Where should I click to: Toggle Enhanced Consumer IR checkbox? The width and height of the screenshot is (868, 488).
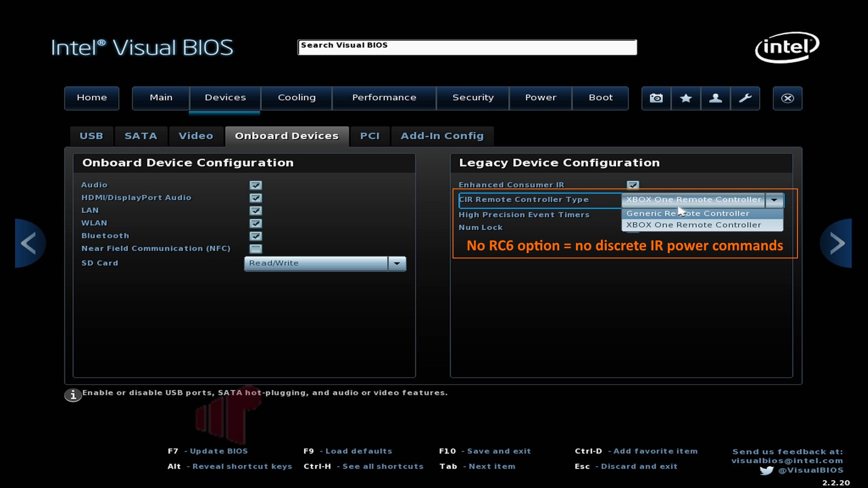pos(633,185)
